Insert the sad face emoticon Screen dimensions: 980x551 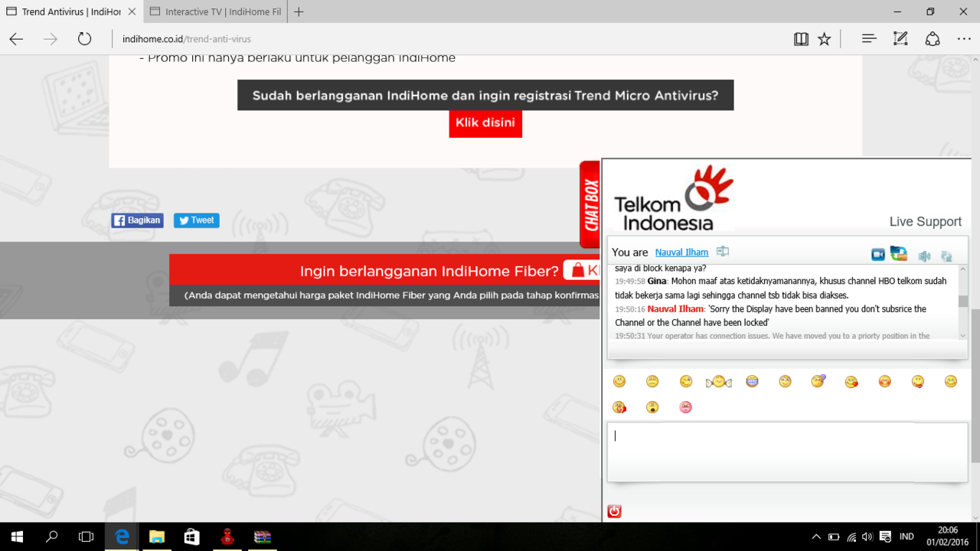point(652,381)
